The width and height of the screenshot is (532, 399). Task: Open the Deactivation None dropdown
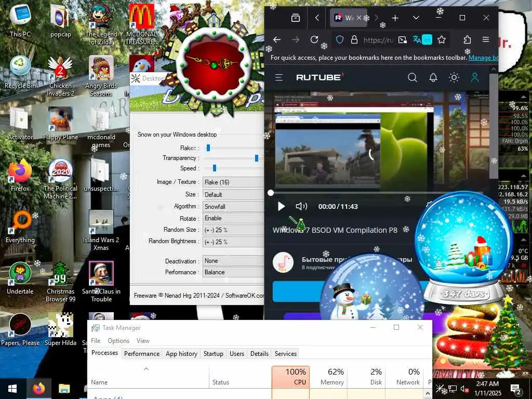(233, 261)
